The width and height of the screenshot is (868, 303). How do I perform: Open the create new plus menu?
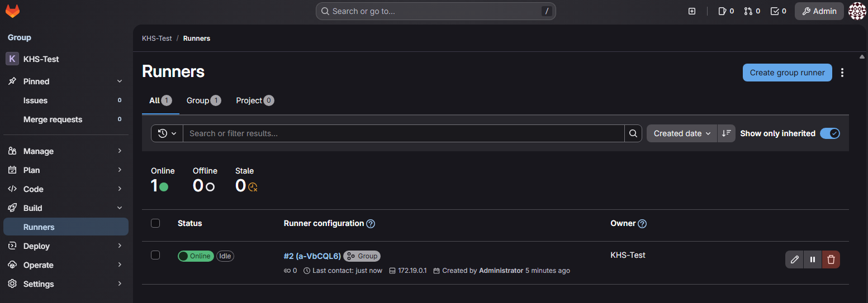point(692,11)
